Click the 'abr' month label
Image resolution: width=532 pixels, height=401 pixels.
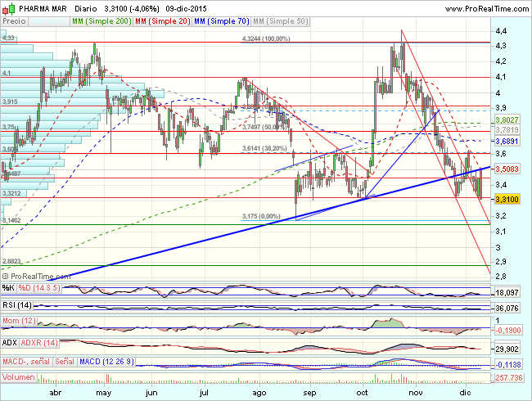[56, 393]
